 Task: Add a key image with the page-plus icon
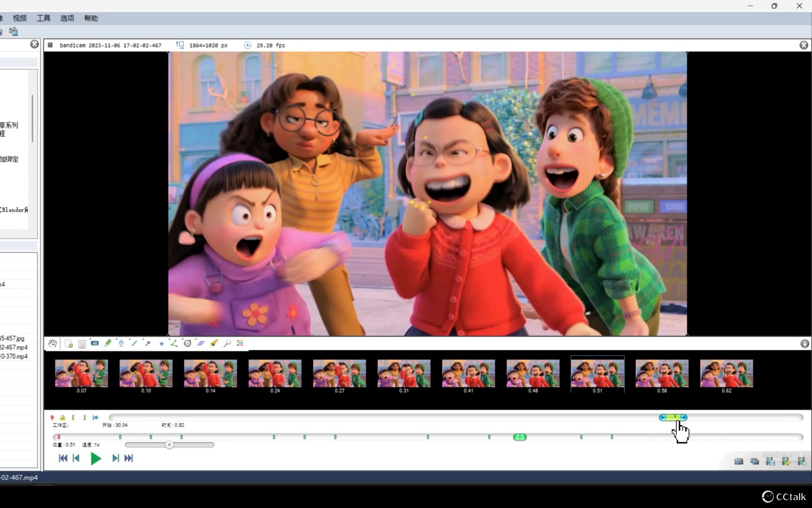[x=69, y=343]
